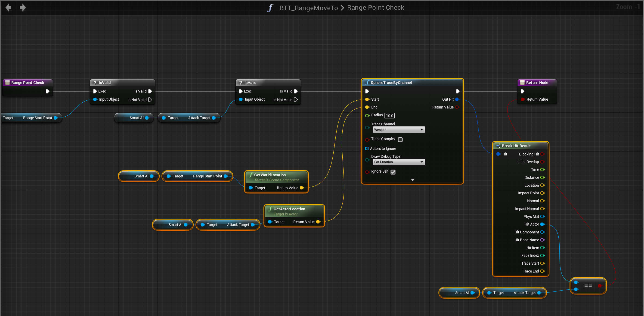644x316 pixels.
Task: Click SphereTraceByChannel output exec pin
Action: pyautogui.click(x=458, y=91)
